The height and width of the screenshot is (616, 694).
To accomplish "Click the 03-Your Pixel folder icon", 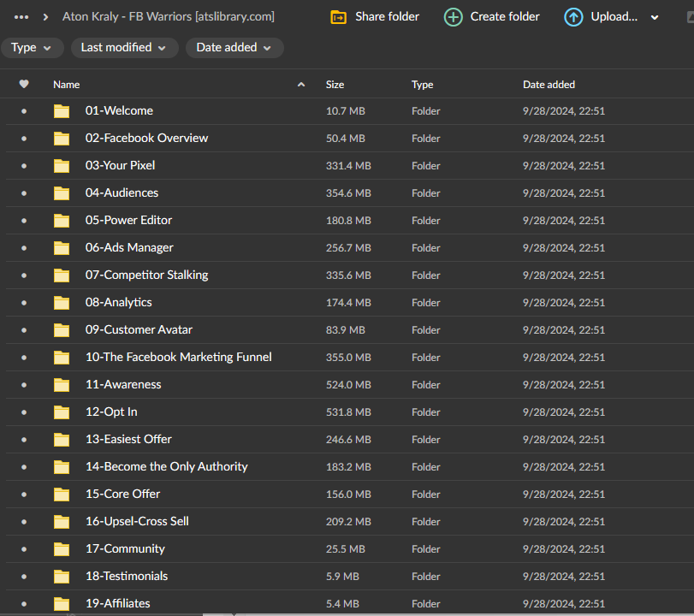I will [62, 166].
